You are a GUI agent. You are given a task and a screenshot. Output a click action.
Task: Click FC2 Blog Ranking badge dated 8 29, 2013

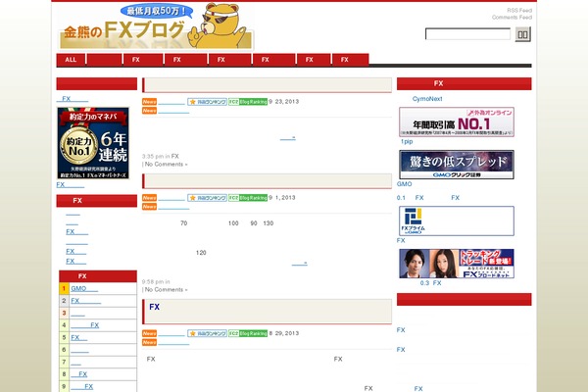(248, 333)
